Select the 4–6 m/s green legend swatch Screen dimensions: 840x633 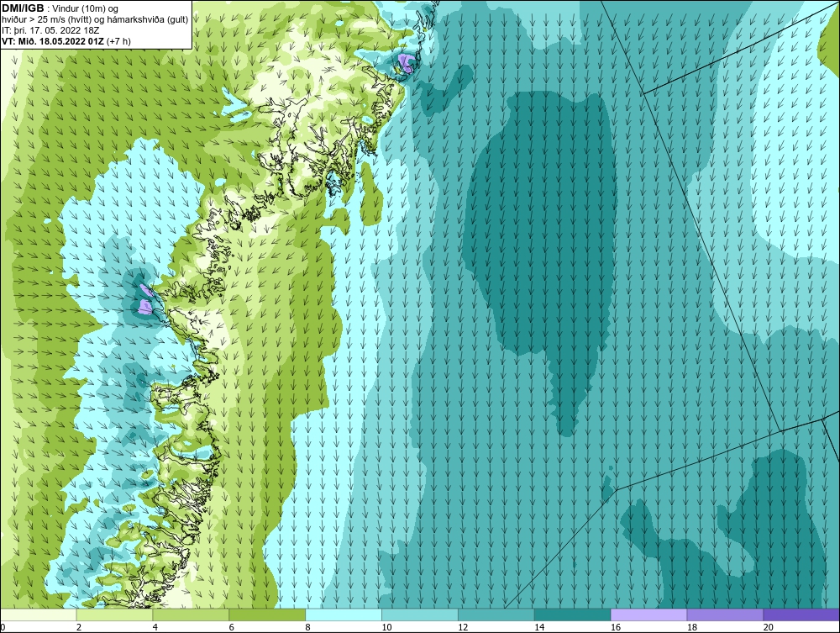(191, 615)
